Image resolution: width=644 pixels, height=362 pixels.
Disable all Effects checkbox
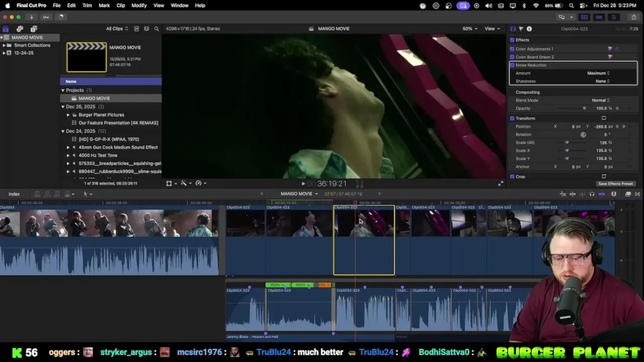pyautogui.click(x=512, y=40)
